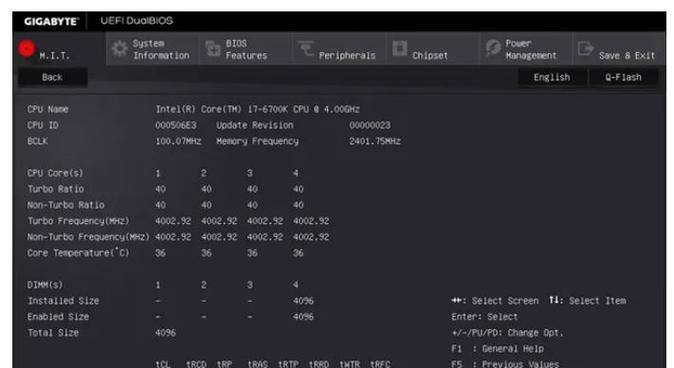Click the Enter: Select help line
This screenshot has height=368, width=674.
[484, 316]
